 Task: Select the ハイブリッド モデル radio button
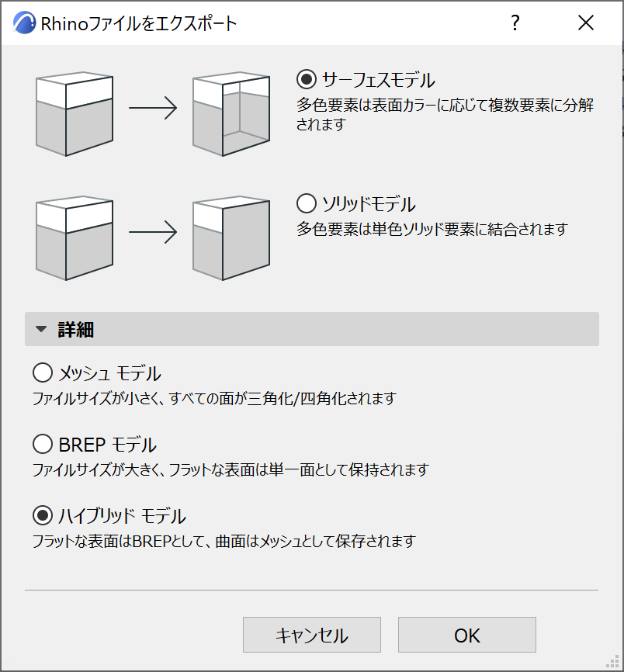pyautogui.click(x=42, y=515)
